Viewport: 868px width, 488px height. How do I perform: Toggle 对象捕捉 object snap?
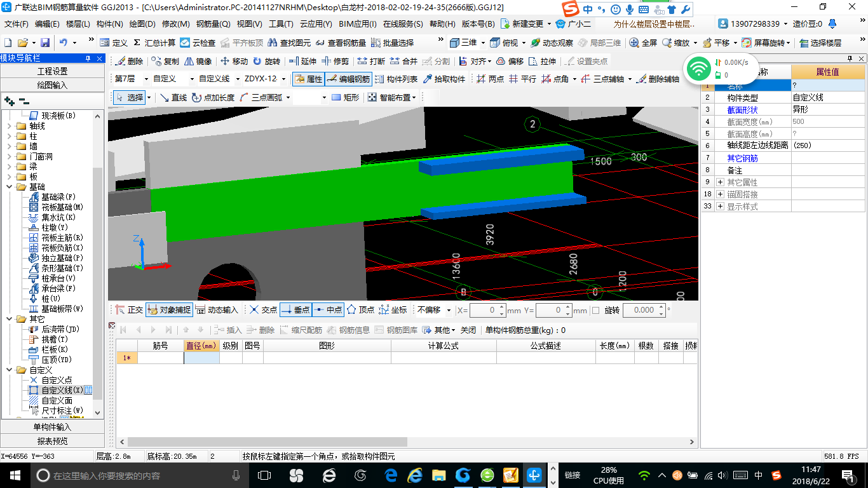169,310
